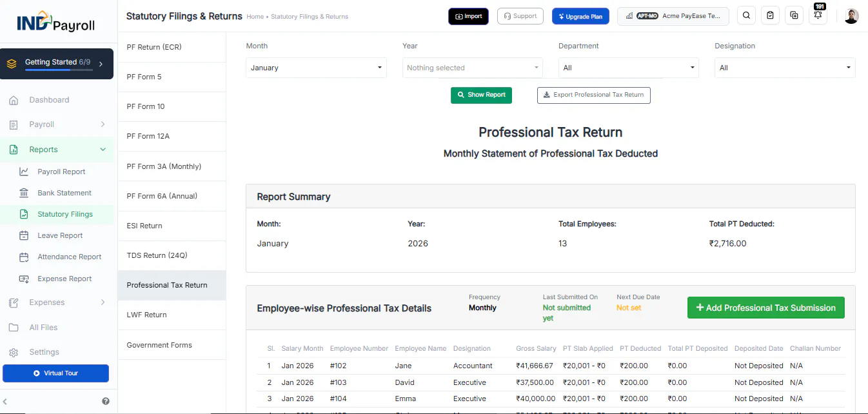Open Dashboard in sidebar
Image resolution: width=868 pixels, height=414 pixels.
(x=49, y=100)
